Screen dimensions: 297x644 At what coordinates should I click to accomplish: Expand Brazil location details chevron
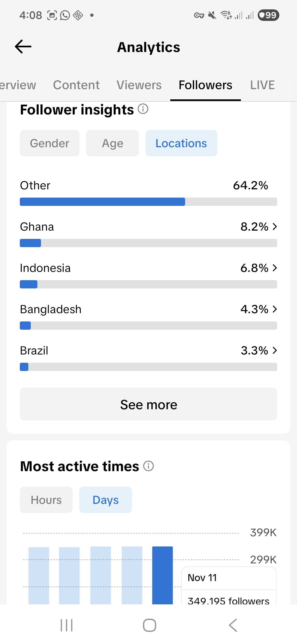(x=275, y=350)
